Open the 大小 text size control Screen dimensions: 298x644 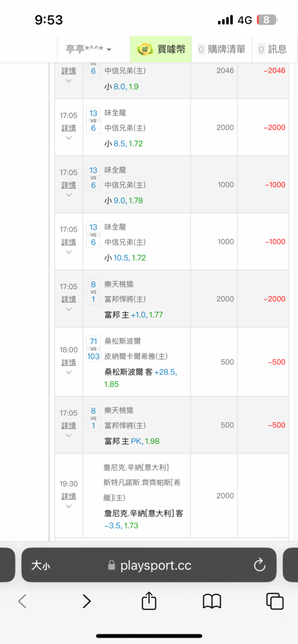[x=41, y=566]
